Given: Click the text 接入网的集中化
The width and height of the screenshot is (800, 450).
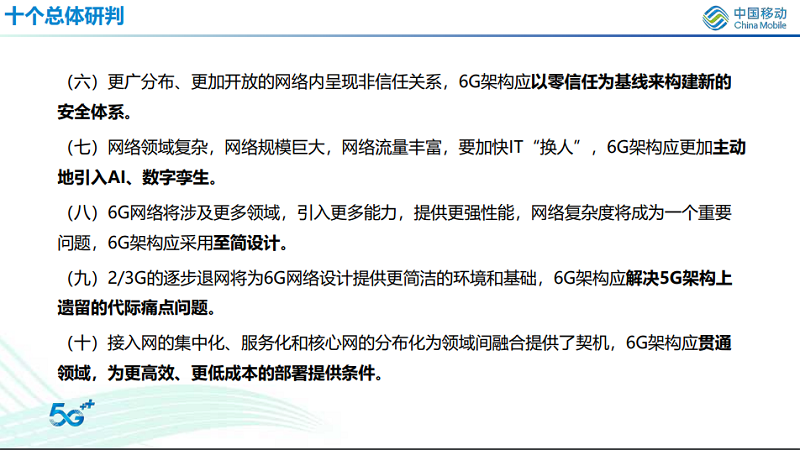Looking at the screenshot, I should (158, 342).
